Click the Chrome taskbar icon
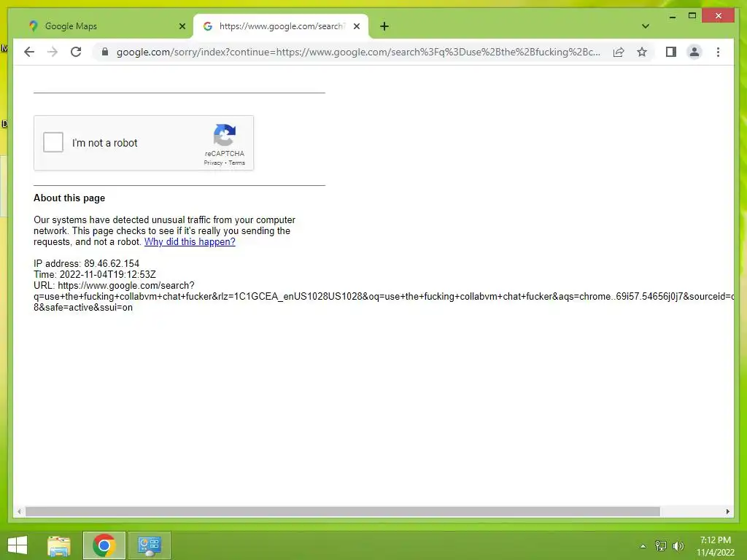The image size is (747, 560). [x=104, y=545]
